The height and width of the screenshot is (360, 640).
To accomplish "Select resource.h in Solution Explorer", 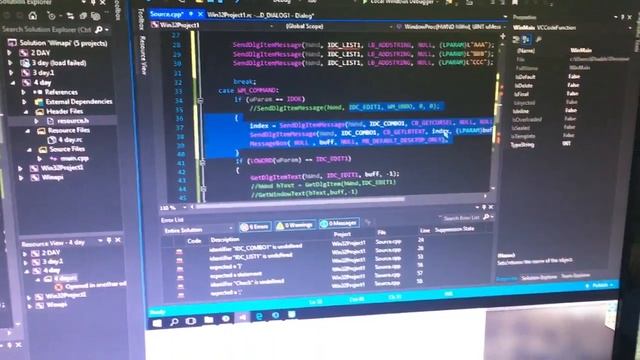I will coord(73,121).
